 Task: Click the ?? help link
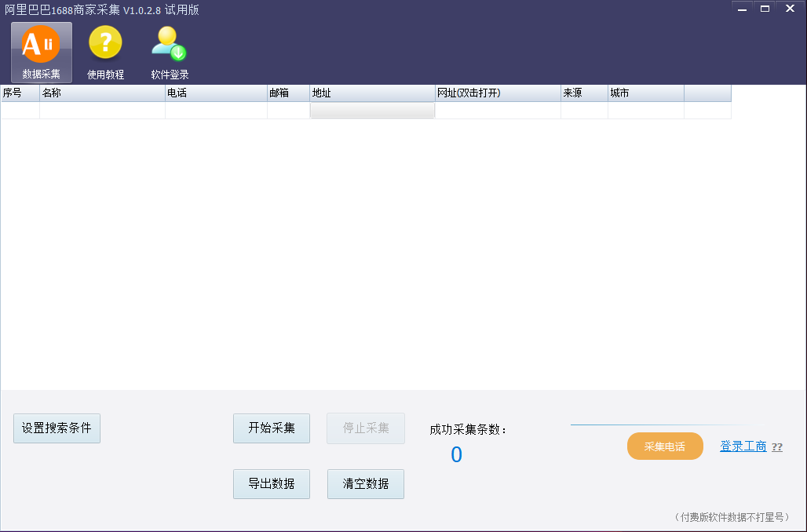[777, 447]
